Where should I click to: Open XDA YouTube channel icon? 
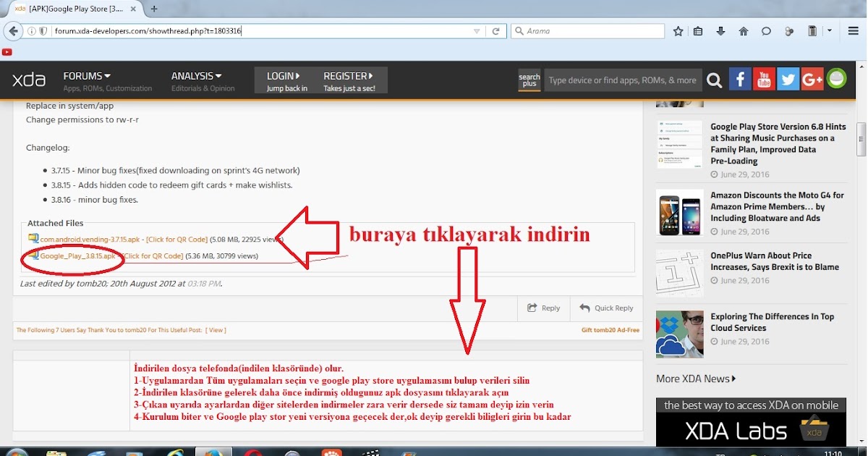764,79
